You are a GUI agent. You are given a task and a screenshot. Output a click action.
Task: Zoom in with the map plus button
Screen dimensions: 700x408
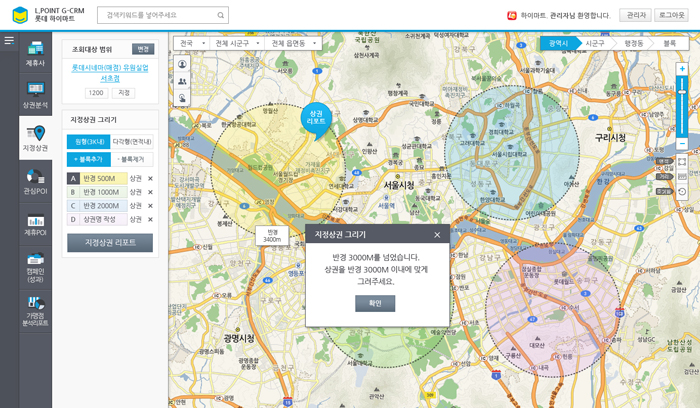pos(682,69)
